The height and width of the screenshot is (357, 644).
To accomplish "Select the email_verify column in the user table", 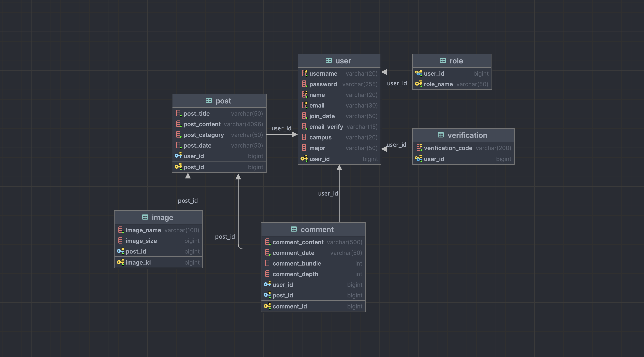I will click(x=326, y=127).
